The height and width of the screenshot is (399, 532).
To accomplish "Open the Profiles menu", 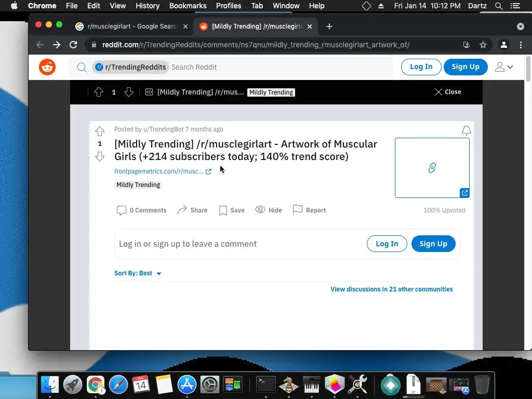I will pos(229,6).
